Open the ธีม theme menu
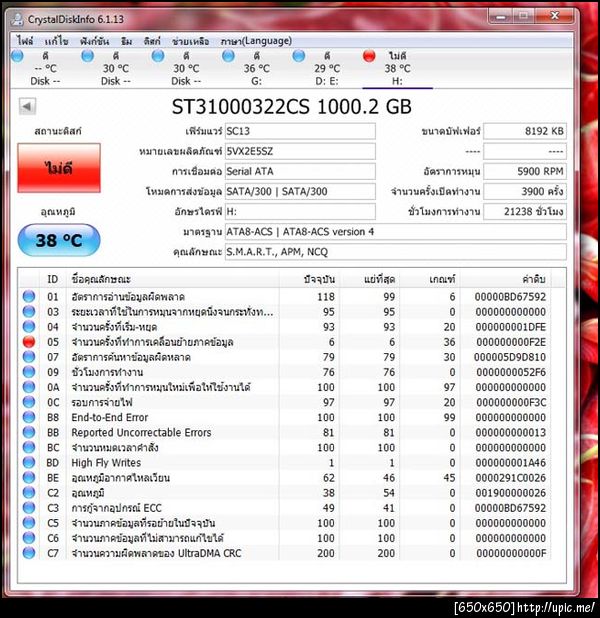 127,41
